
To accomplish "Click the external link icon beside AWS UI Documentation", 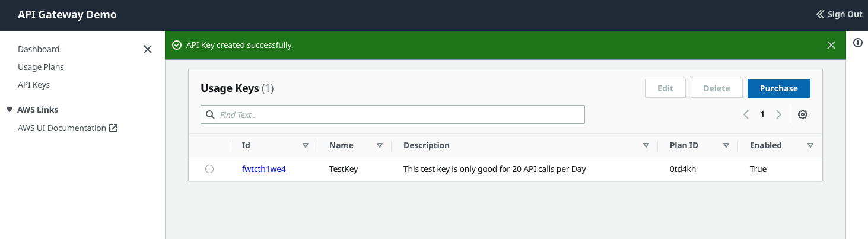I will click(113, 128).
